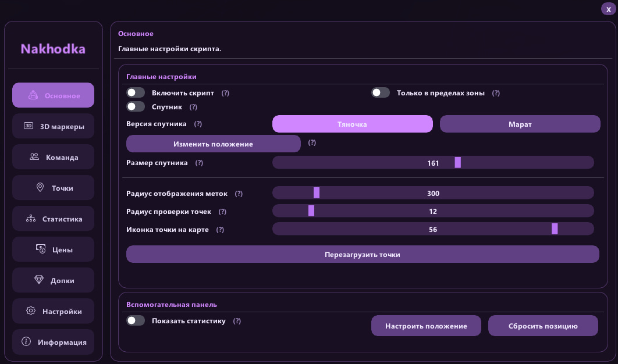Click the diamond icon beside Допки
Image resolution: width=618 pixels, height=364 pixels.
tap(39, 280)
